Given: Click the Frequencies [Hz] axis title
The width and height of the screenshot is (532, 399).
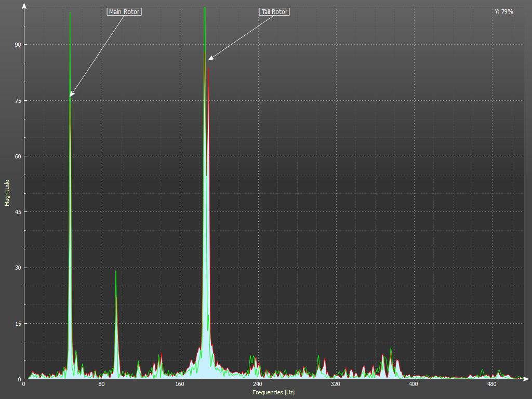Looking at the screenshot, I should tap(273, 392).
